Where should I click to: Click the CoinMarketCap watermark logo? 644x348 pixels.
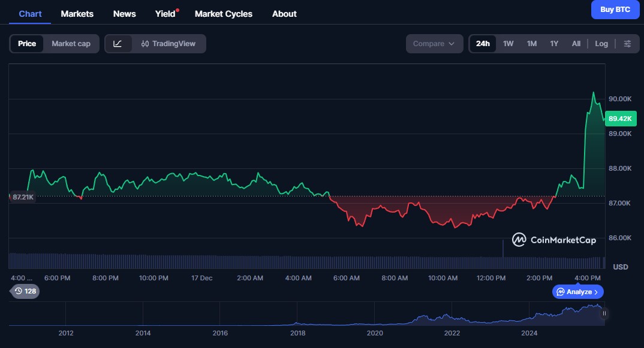click(x=518, y=240)
